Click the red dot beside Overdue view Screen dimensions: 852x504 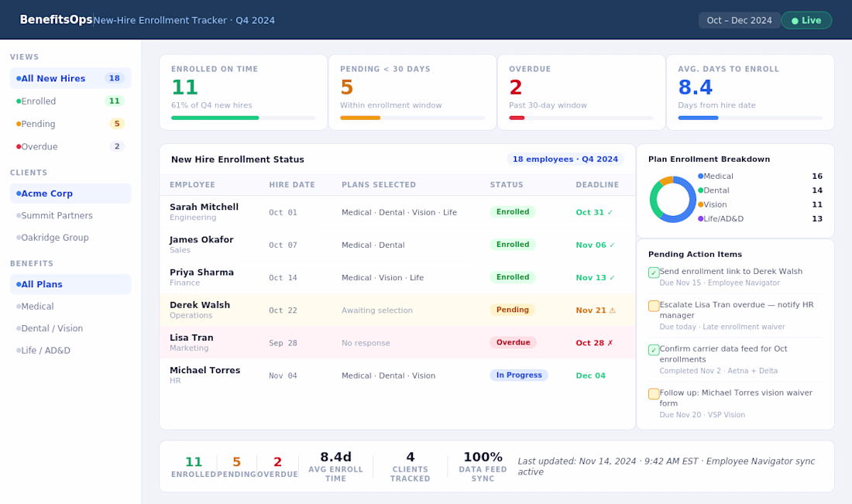[x=19, y=146]
